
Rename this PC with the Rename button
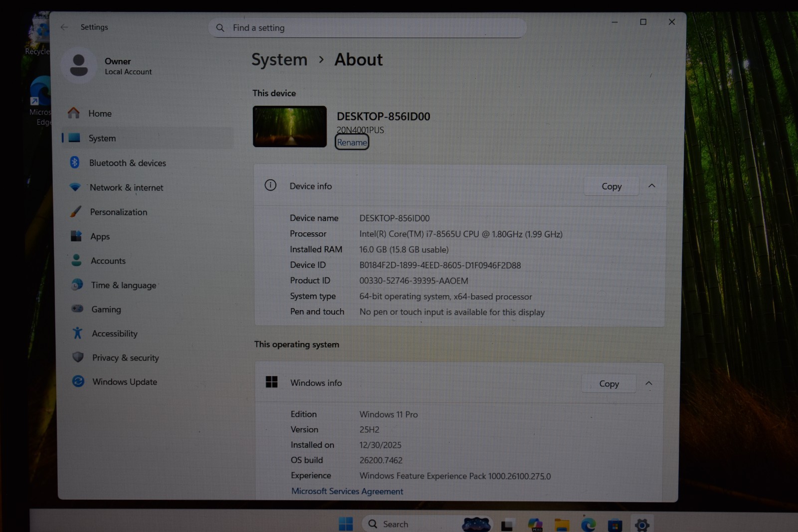352,142
